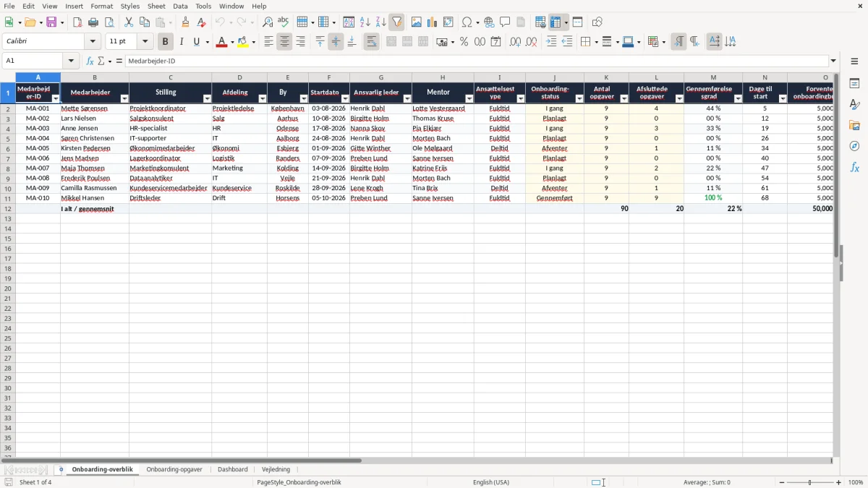Open Stilling column filter dropdown
The image size is (868, 488).
click(207, 98)
